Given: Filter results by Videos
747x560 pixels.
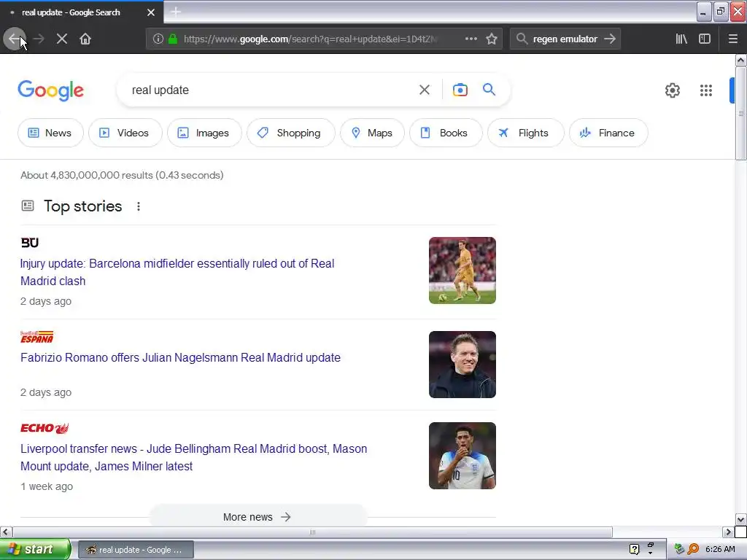Looking at the screenshot, I should click(125, 133).
